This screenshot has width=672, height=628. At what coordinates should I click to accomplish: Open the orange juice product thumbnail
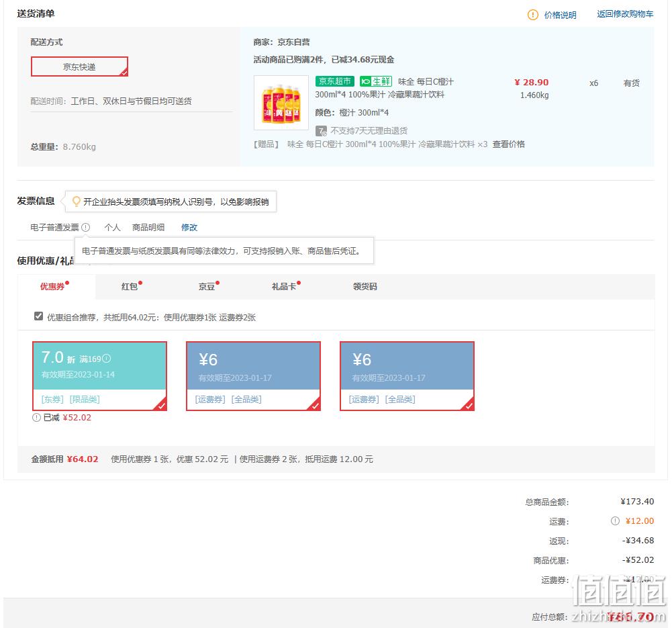281,103
